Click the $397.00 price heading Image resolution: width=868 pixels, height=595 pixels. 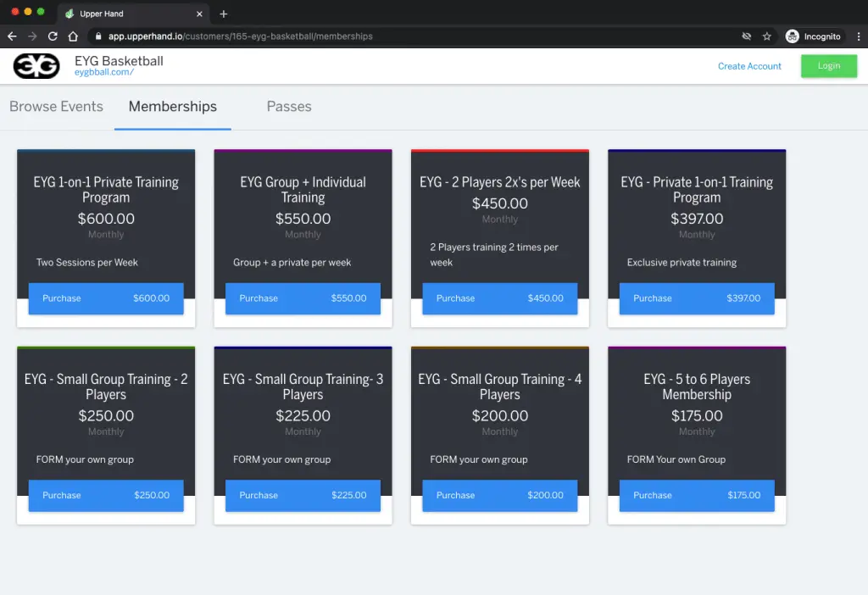697,219
